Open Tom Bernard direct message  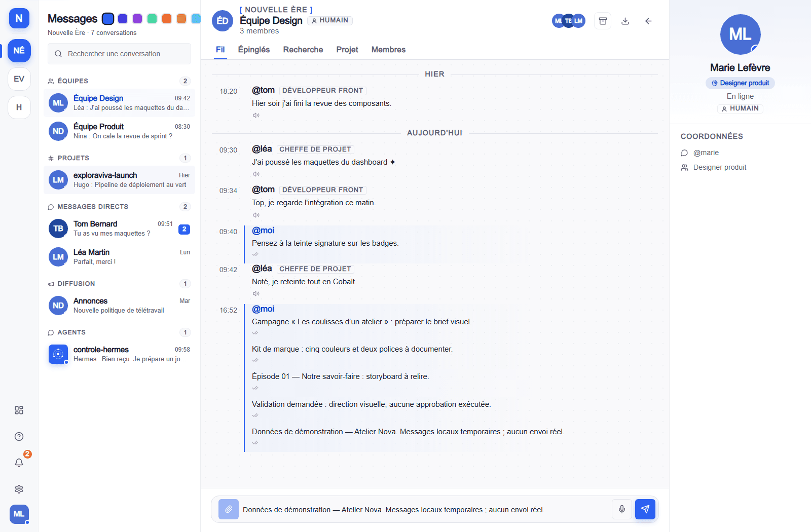click(119, 229)
